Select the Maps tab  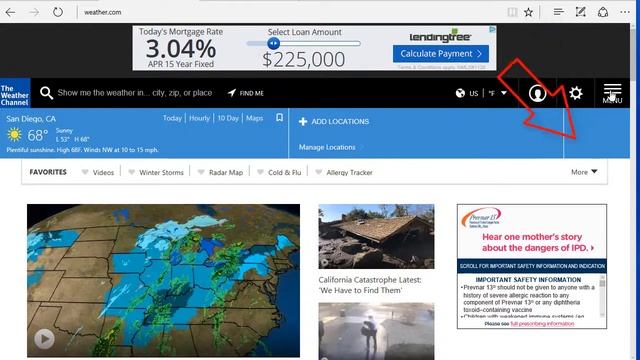[254, 118]
